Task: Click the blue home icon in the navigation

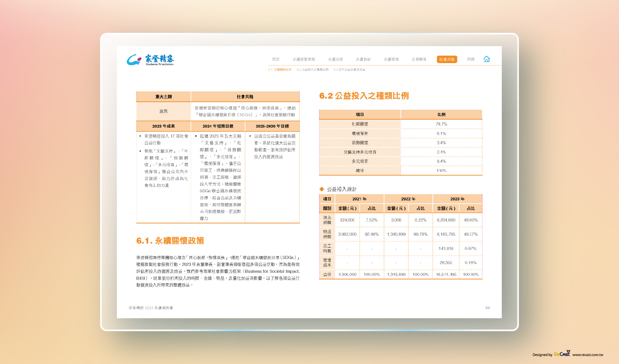Action: pos(487,59)
